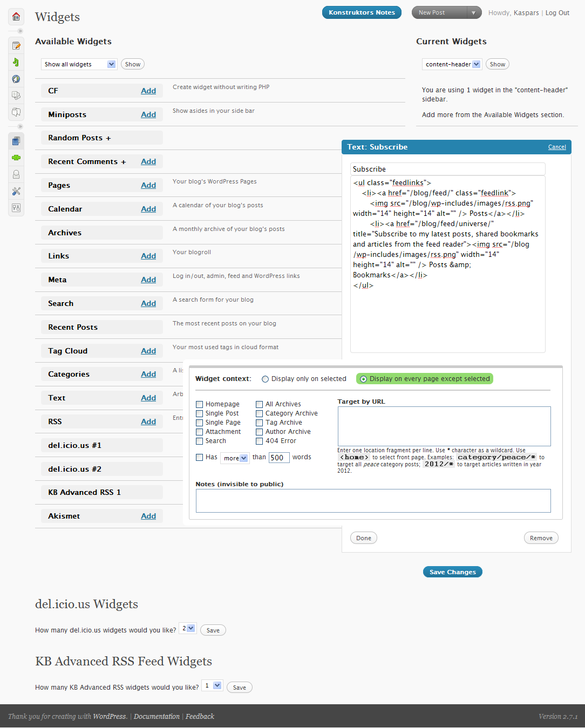Open the Konstruktors Notes tab

click(x=362, y=12)
